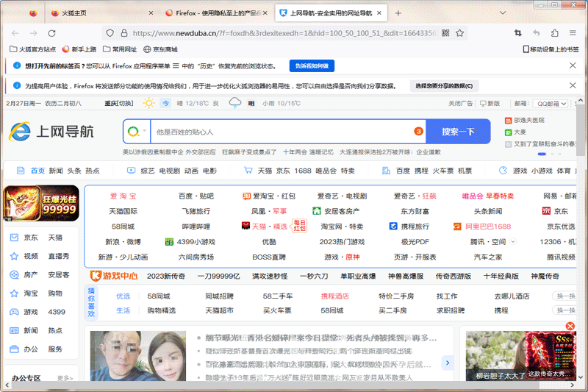The image size is (588, 392).
Task: Click the next arrow beside news headlines
Action: click(x=447, y=363)
